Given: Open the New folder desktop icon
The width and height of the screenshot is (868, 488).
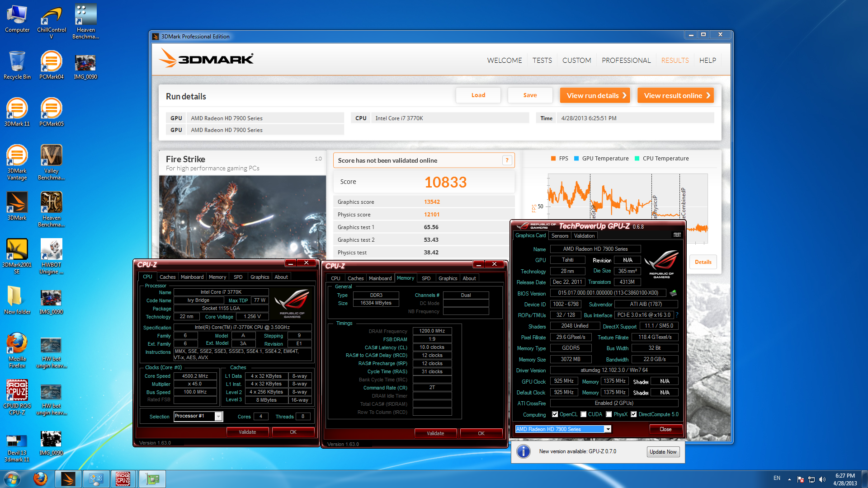Looking at the screenshot, I should 17,300.
